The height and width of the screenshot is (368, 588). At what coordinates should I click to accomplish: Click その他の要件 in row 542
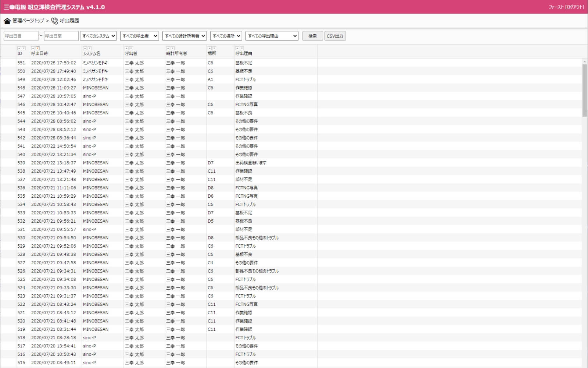point(247,138)
